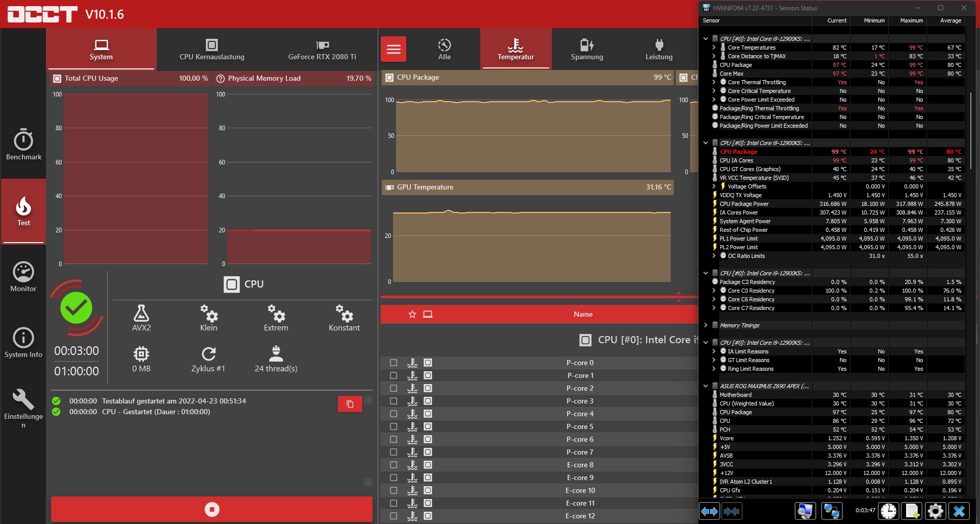
Task: Click the chip icon on E-core 12 row
Action: point(428,516)
